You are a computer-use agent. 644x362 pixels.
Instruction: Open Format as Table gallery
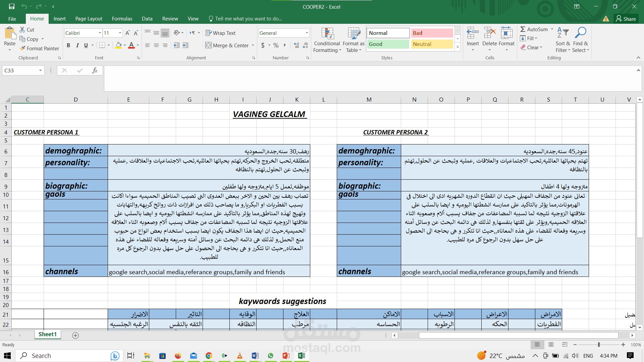click(x=354, y=40)
